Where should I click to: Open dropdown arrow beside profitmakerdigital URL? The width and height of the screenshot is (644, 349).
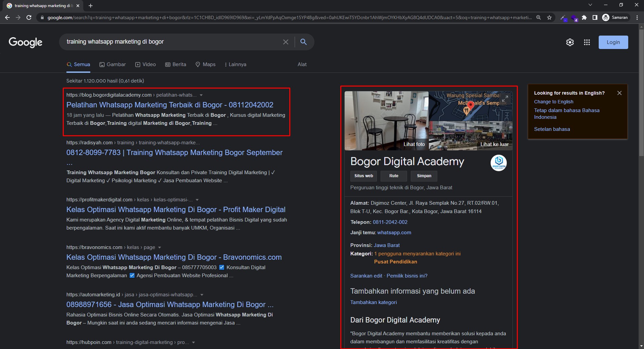point(197,200)
